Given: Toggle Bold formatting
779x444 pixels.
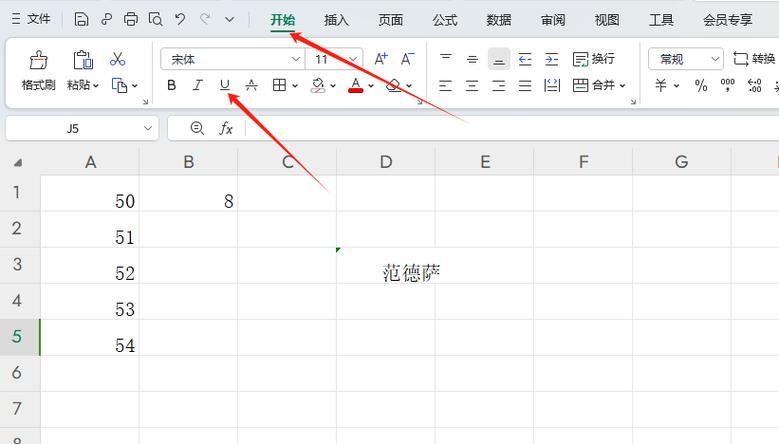Looking at the screenshot, I should [171, 85].
